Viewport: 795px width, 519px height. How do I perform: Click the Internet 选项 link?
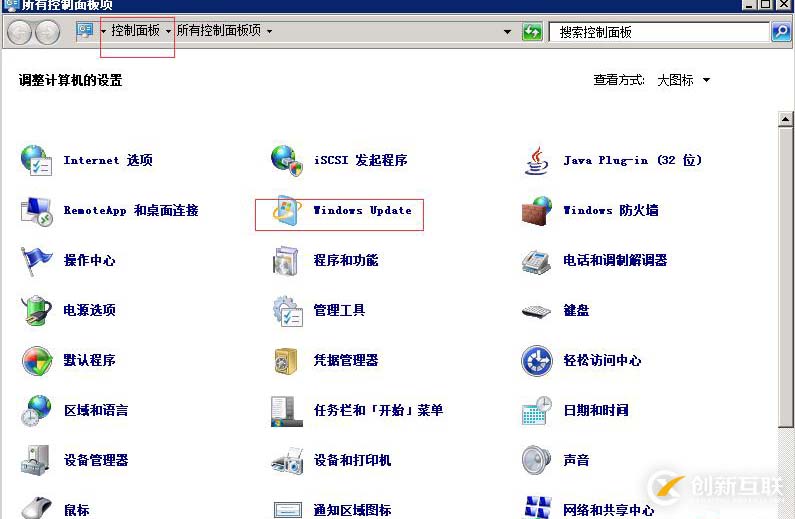pos(108,160)
